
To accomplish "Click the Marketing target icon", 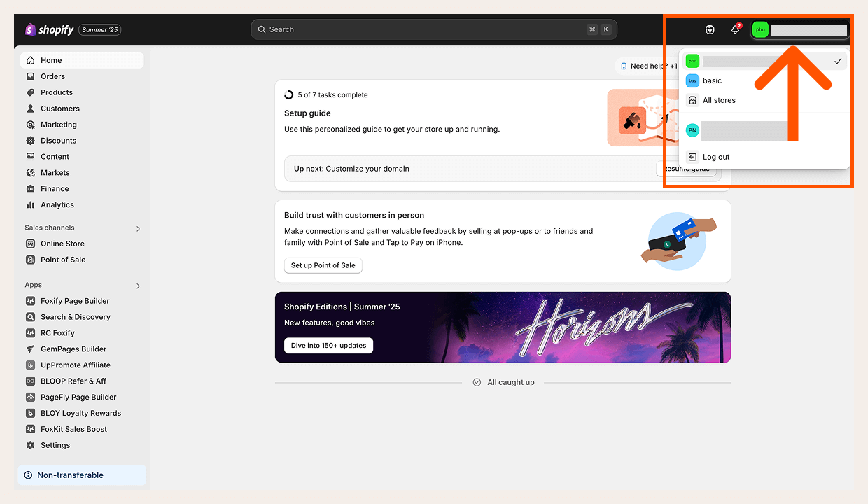I will [30, 125].
